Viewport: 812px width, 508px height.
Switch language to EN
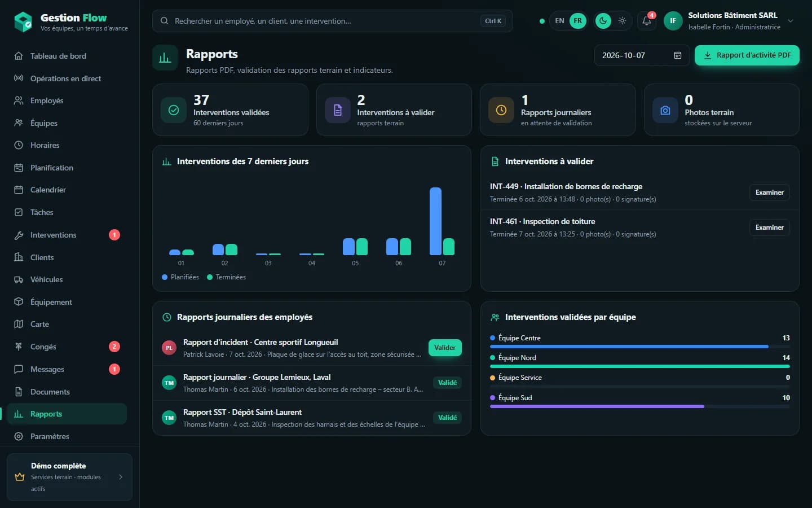pyautogui.click(x=559, y=21)
